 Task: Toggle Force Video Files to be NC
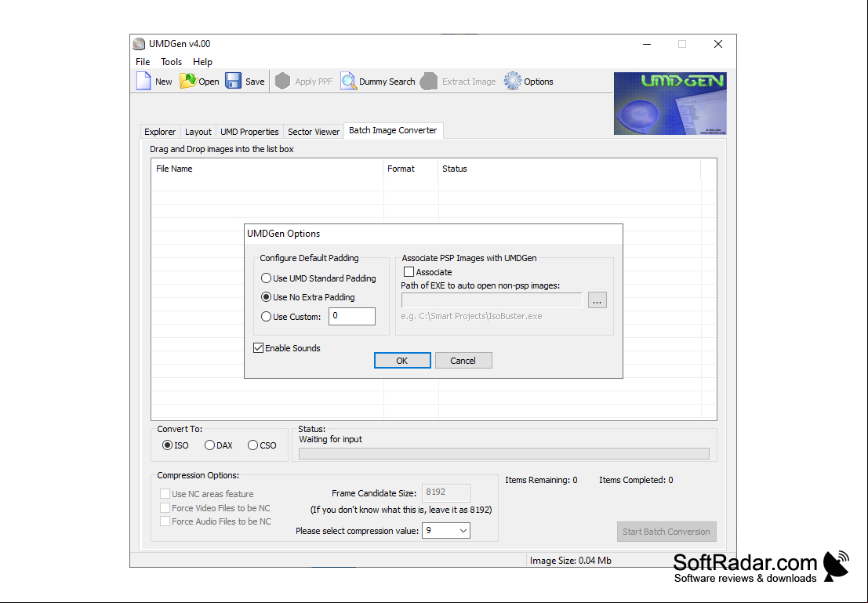[x=165, y=508]
